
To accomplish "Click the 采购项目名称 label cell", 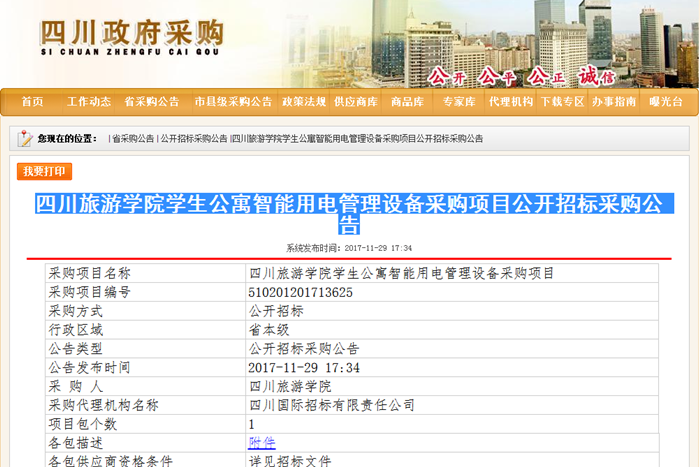I will [145, 273].
